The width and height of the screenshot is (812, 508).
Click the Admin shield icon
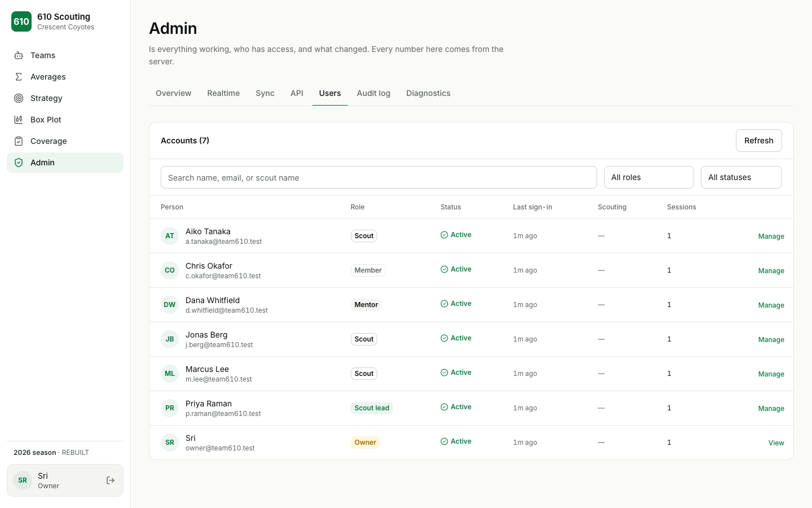19,163
